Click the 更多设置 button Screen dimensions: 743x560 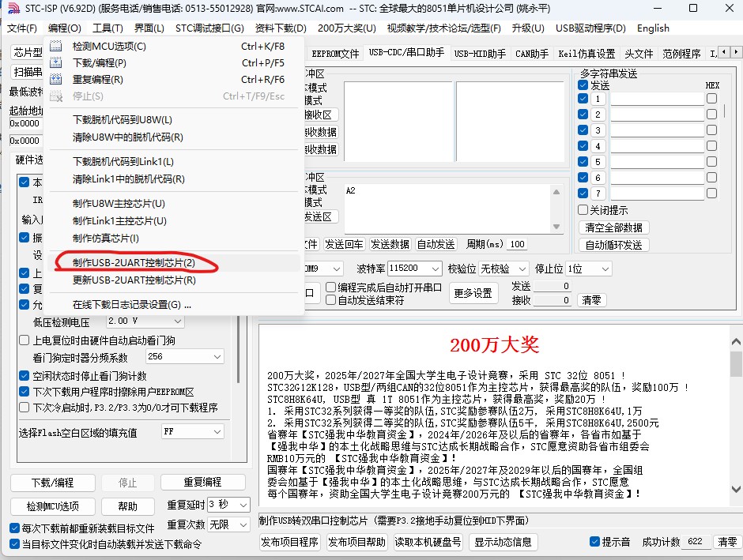(x=473, y=294)
